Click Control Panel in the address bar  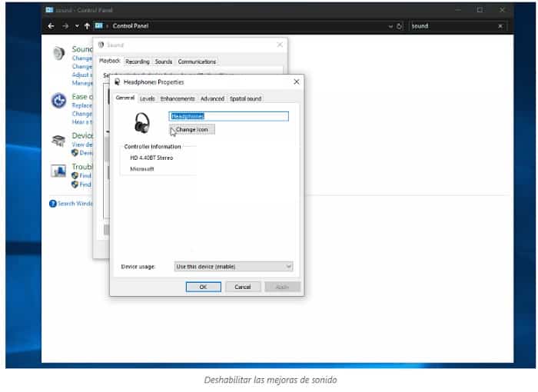tap(131, 26)
